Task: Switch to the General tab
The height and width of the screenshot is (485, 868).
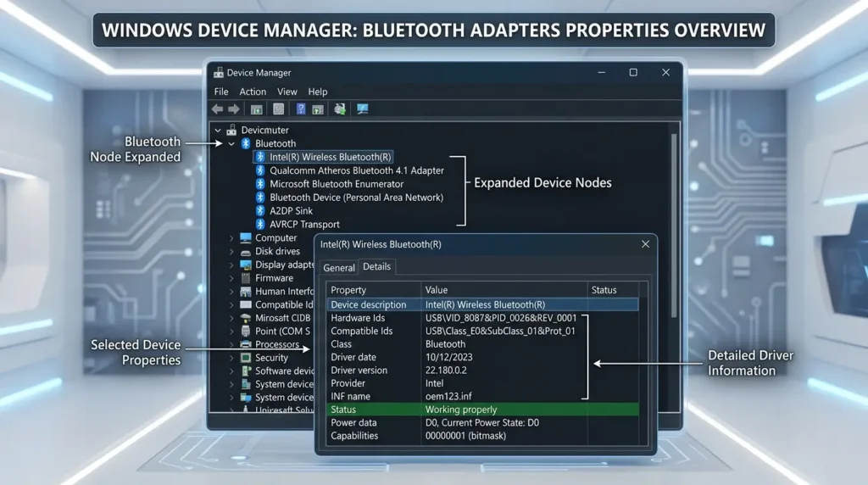Action: pyautogui.click(x=339, y=267)
